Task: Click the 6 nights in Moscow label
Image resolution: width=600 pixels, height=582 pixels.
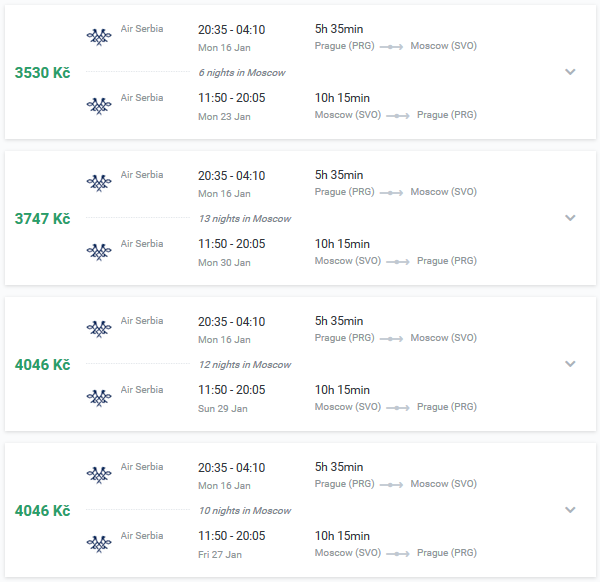Action: tap(242, 73)
